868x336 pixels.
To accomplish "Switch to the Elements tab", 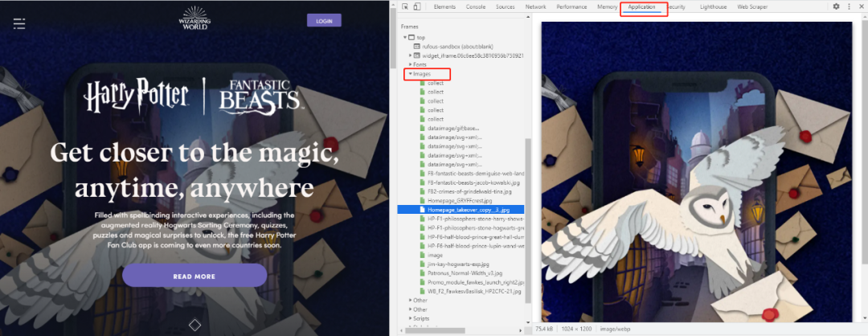I will pos(444,6).
